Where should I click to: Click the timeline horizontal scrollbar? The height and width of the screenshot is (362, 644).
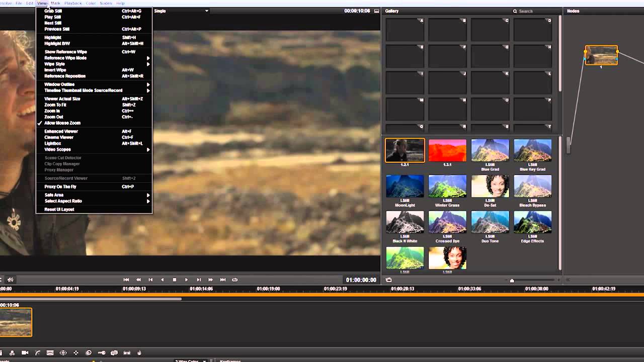tap(91, 299)
